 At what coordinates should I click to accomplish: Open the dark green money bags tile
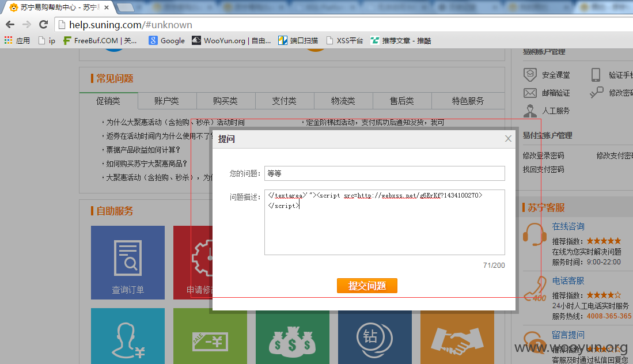click(x=292, y=338)
